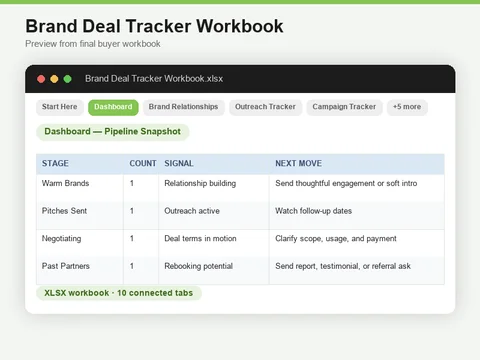480x360 pixels.
Task: Click the count cell in Past Partners row
Action: [x=141, y=270]
